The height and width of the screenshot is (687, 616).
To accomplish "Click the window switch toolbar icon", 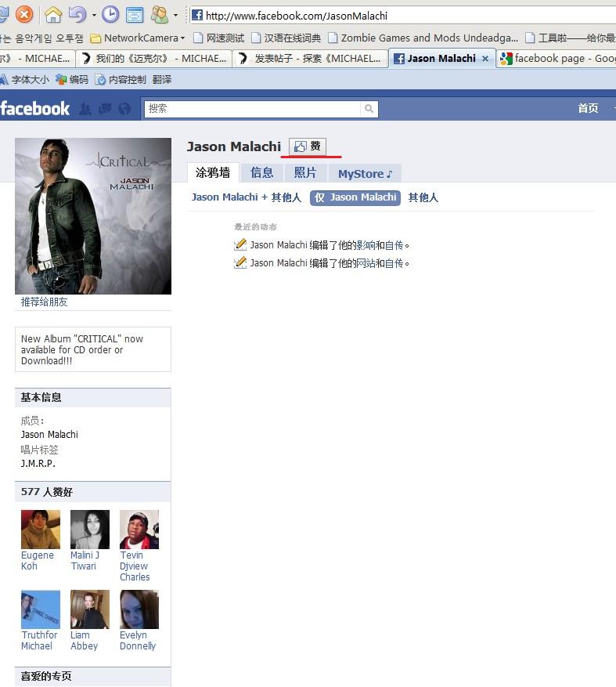I will pyautogui.click(x=135, y=15).
